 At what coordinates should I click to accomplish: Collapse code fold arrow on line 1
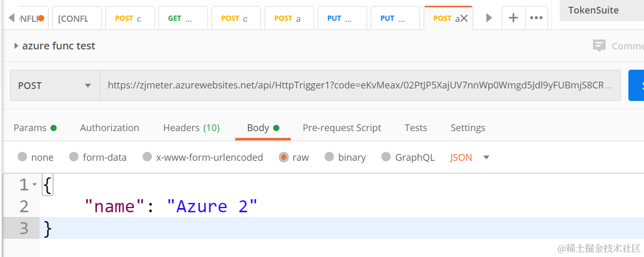[34, 185]
